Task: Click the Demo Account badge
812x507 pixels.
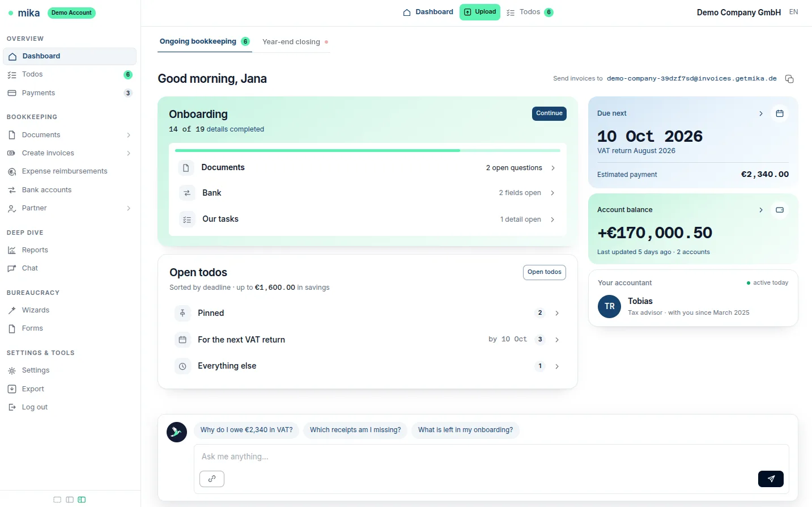Action: pyautogui.click(x=71, y=12)
